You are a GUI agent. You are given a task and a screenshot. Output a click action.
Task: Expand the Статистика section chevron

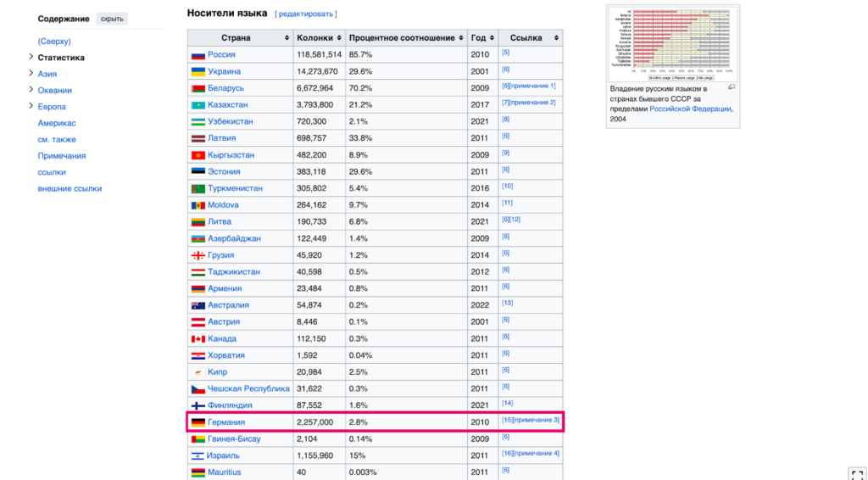pos(31,58)
